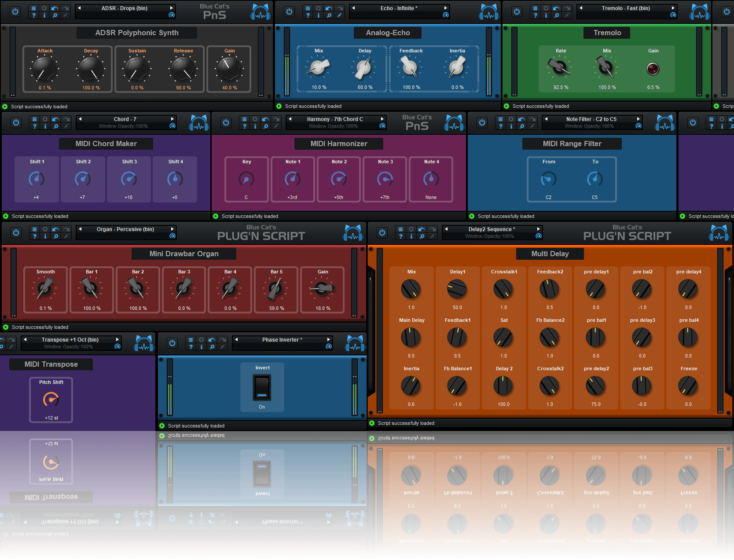Viewport: 734px width, 560px height.
Task: Open main menu in Chord - 7 toolbar
Action: pyautogui.click(x=35, y=119)
